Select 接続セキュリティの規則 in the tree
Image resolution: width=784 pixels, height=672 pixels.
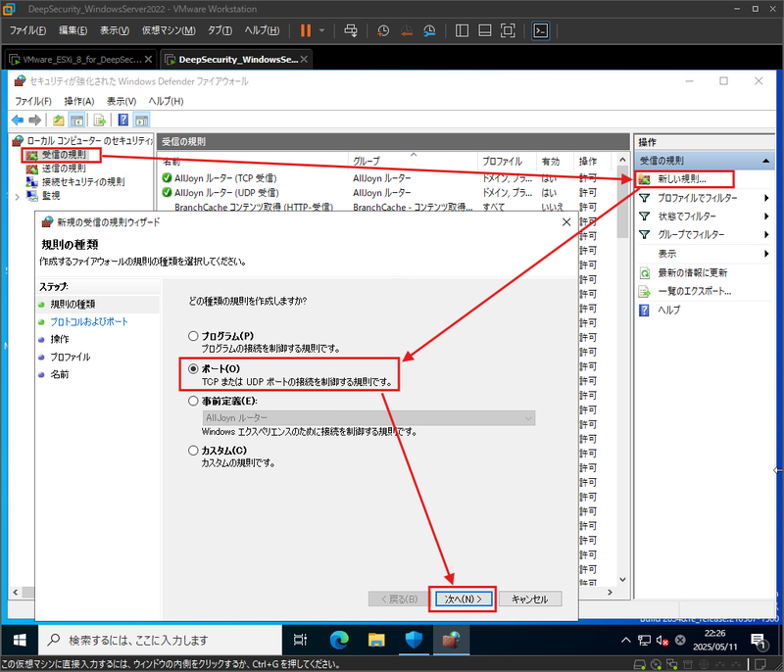click(83, 182)
